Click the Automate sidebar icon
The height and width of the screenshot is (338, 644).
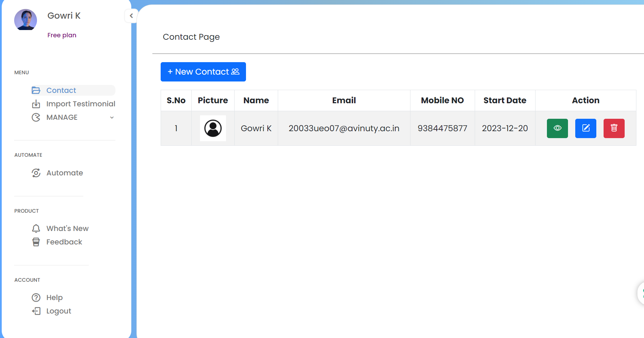coord(36,173)
